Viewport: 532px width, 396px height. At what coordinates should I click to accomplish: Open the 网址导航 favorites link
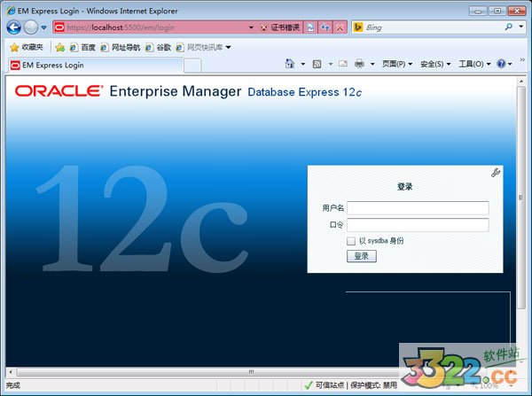pyautogui.click(x=120, y=47)
